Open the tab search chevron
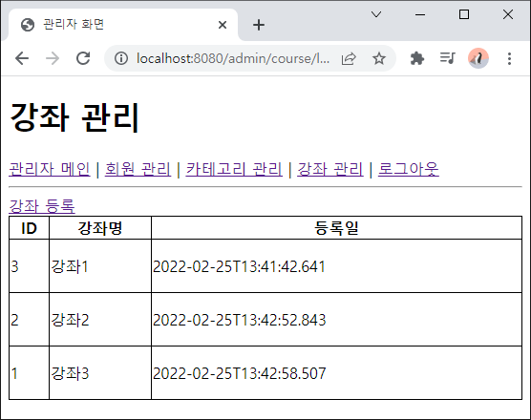531x420 pixels. click(x=376, y=14)
